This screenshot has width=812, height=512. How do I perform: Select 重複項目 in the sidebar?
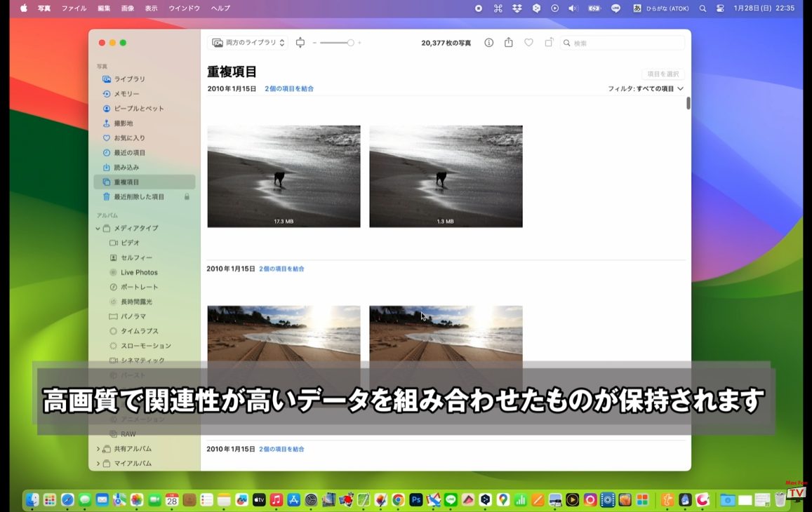pyautogui.click(x=145, y=182)
